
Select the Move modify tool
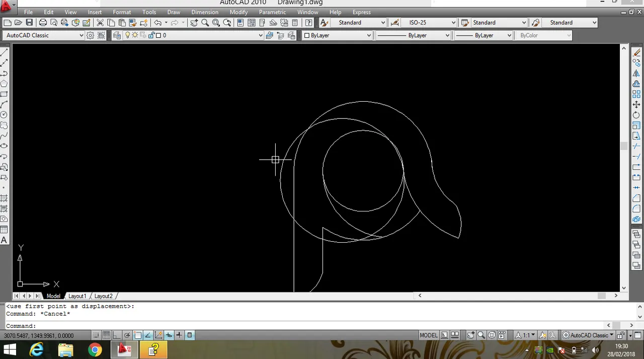(x=636, y=104)
